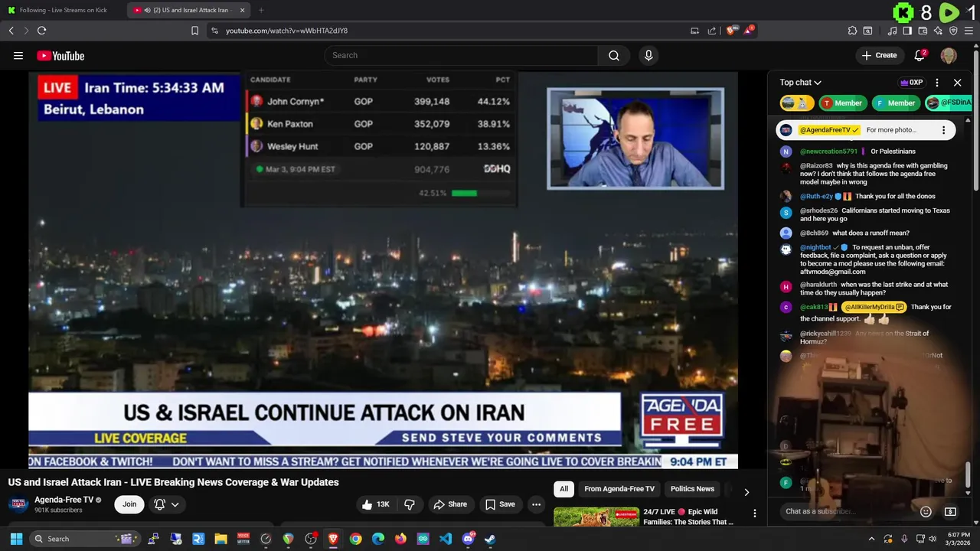980x551 pixels.
Task: Switch to Following - Live Streams on Kick tab
Action: pyautogui.click(x=63, y=10)
